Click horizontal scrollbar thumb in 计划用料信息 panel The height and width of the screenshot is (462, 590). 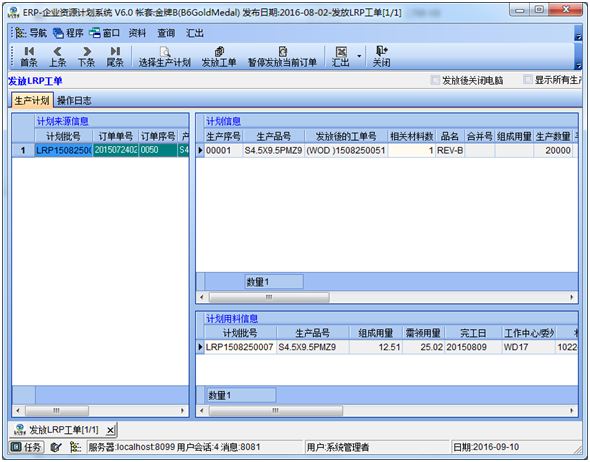[275, 410]
